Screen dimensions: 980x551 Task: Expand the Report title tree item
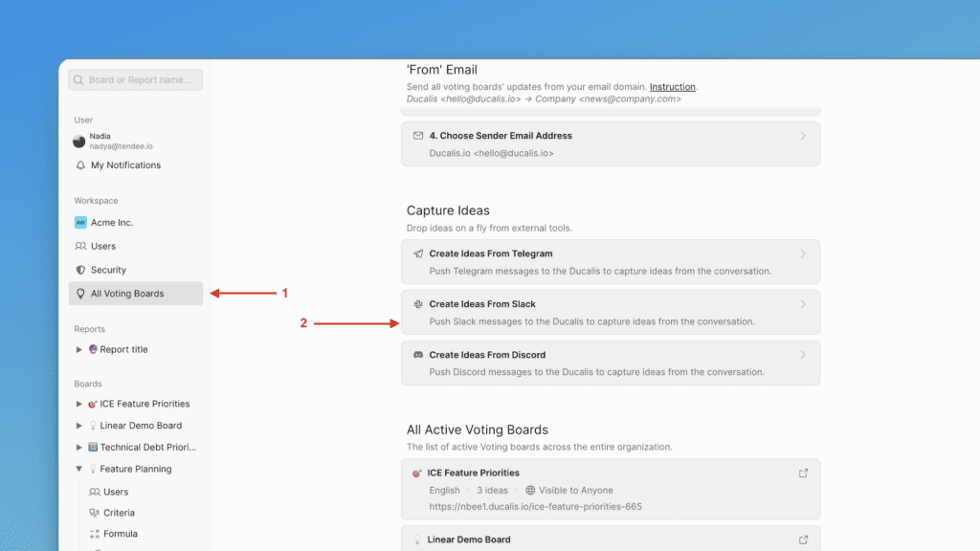pos(79,350)
